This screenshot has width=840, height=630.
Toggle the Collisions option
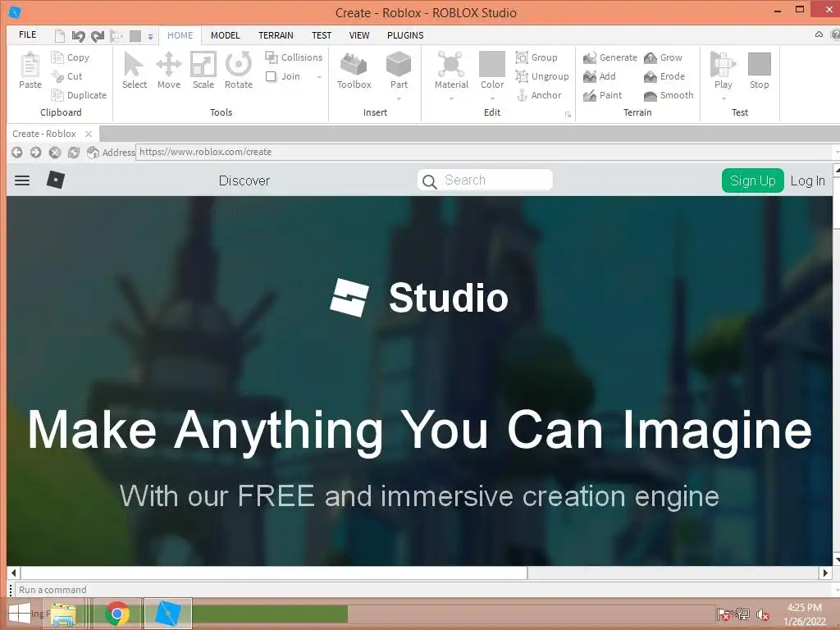tap(294, 57)
